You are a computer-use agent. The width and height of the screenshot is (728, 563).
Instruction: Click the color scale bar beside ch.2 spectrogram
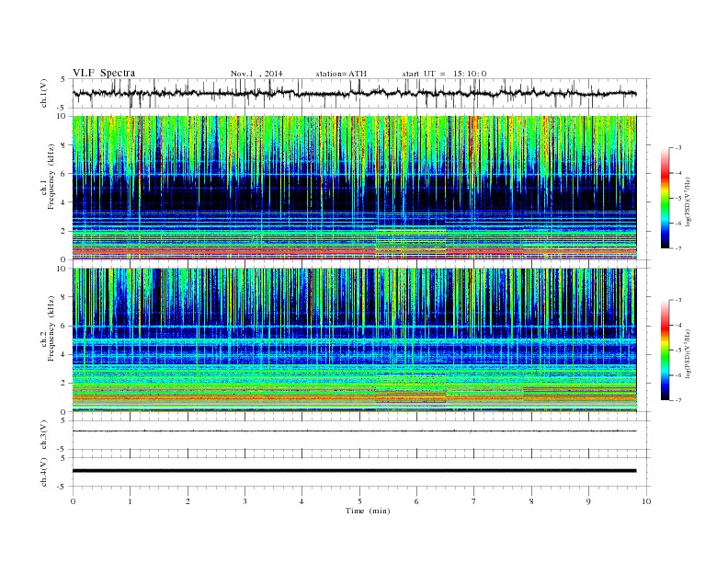coord(665,350)
